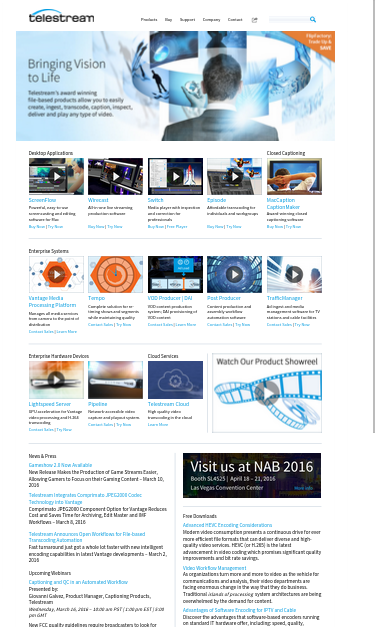The height and width of the screenshot is (627, 375).
Task: Play the Wirecast video
Action: click(x=115, y=176)
